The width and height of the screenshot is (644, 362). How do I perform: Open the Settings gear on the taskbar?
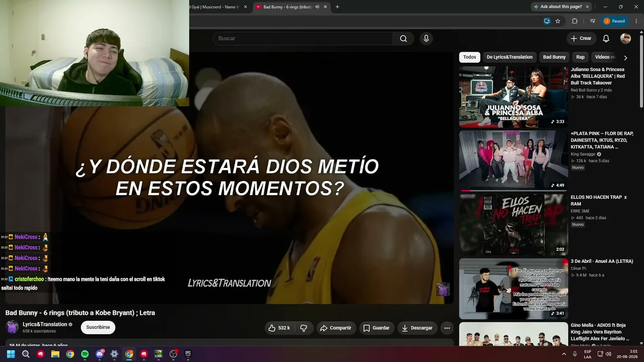pos(114,354)
